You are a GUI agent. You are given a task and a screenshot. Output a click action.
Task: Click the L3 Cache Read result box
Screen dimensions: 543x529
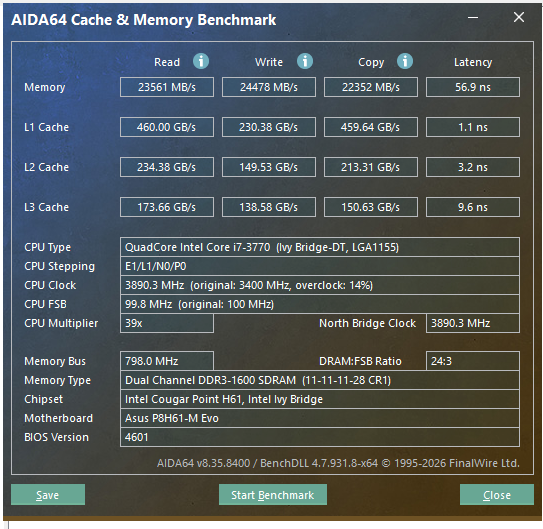point(167,207)
